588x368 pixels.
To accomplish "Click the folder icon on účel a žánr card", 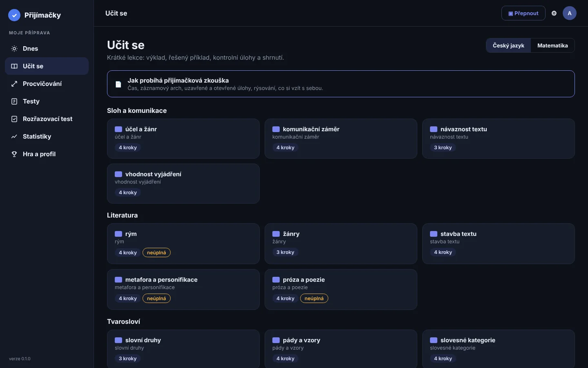I will point(118,129).
